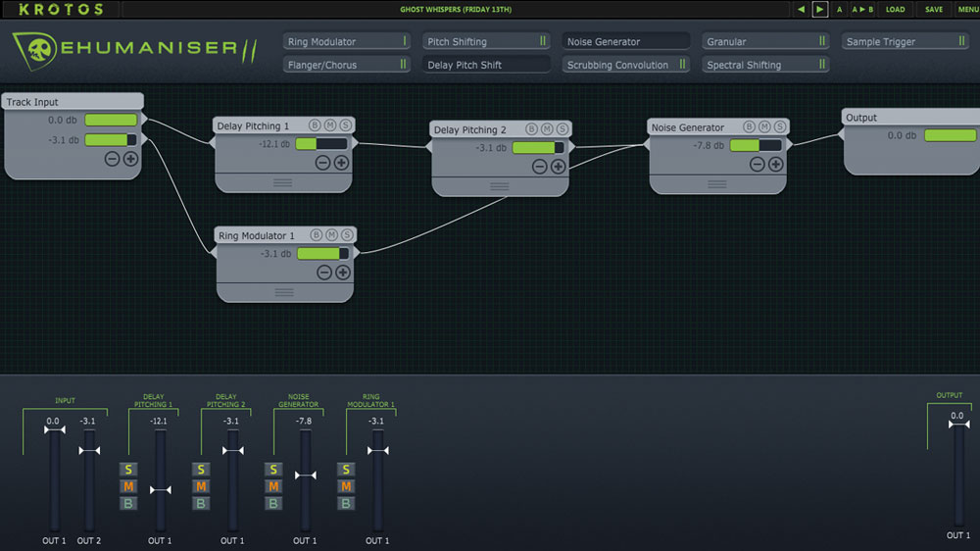Screen dimensions: 980x551
Task: Click the LOAD preset button
Action: [x=895, y=10]
